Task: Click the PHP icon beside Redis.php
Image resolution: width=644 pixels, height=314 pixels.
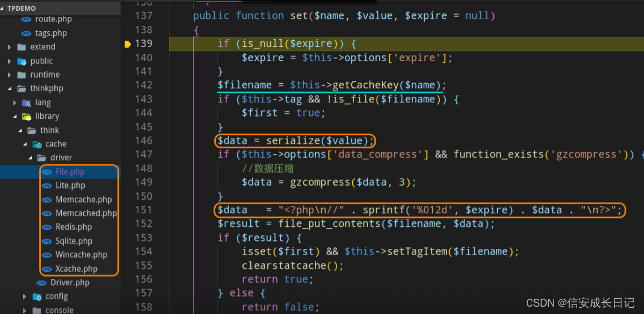Action: point(47,227)
